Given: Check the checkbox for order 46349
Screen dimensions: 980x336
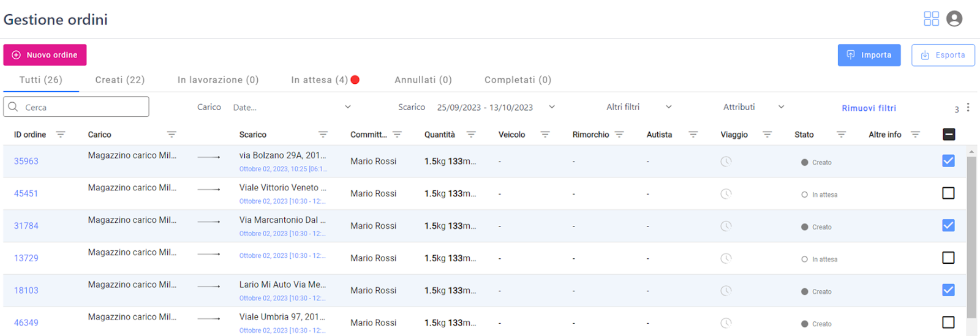Looking at the screenshot, I should [948, 322].
